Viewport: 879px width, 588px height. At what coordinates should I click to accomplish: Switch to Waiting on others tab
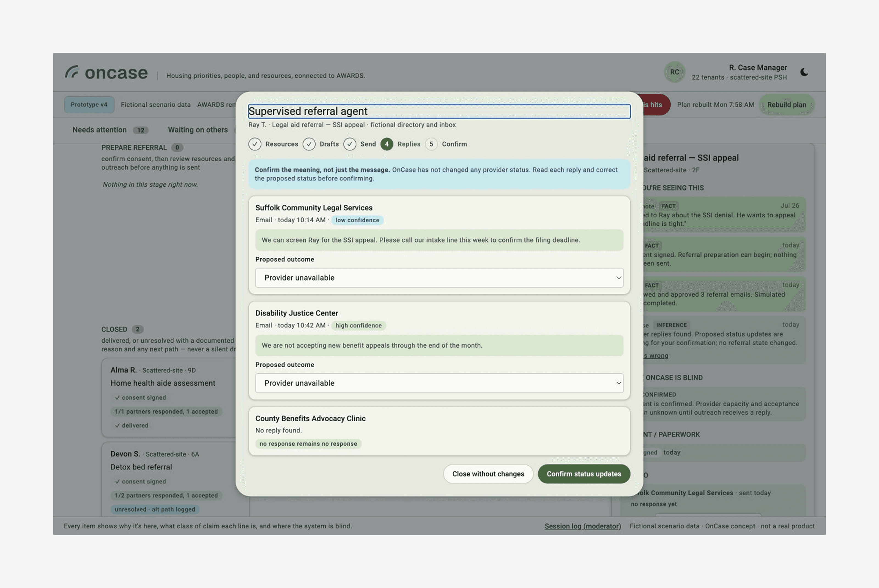[x=198, y=130]
